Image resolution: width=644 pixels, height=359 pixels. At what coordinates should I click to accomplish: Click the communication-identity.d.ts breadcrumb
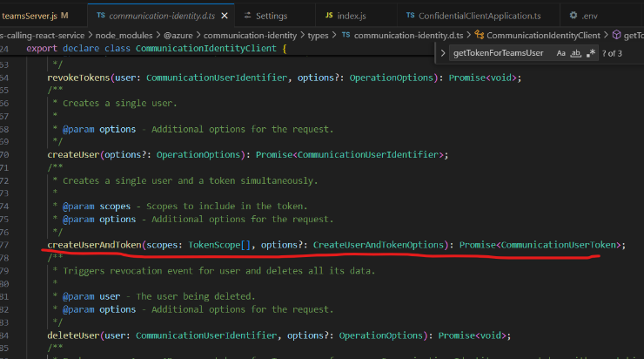(x=409, y=36)
